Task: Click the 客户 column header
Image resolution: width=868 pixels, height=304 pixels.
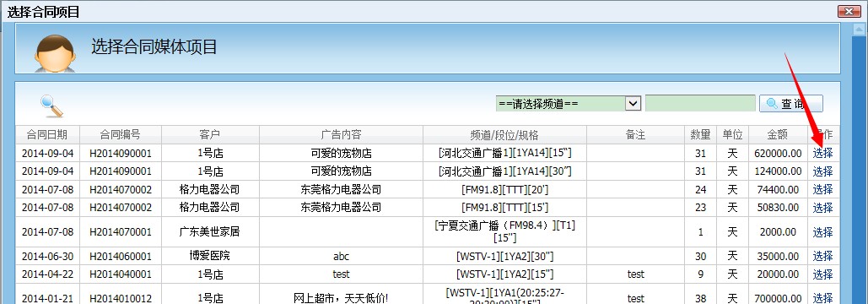Action: (x=210, y=134)
